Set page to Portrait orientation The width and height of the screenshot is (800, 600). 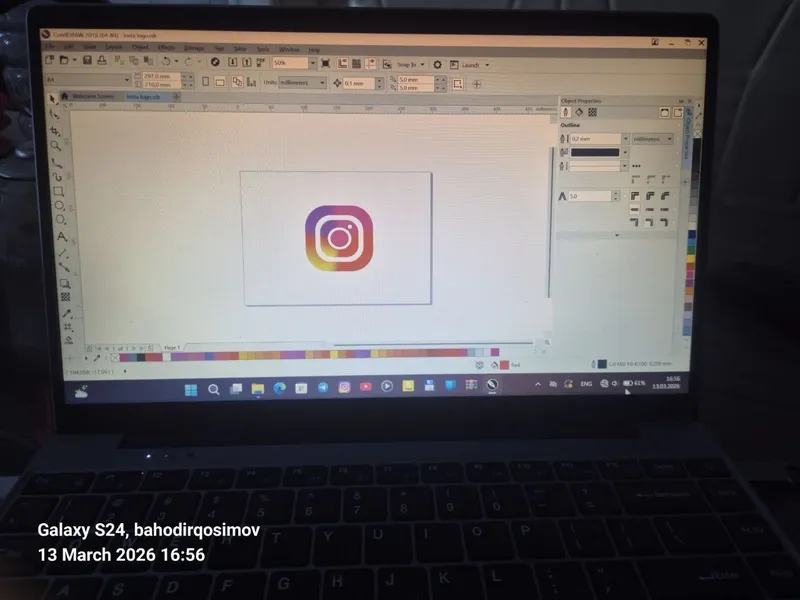click(x=206, y=82)
